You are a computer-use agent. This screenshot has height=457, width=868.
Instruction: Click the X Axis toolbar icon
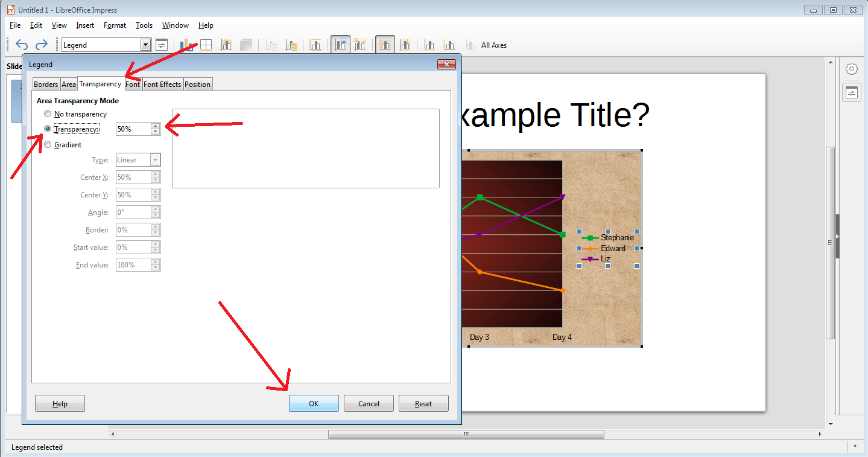coord(429,45)
